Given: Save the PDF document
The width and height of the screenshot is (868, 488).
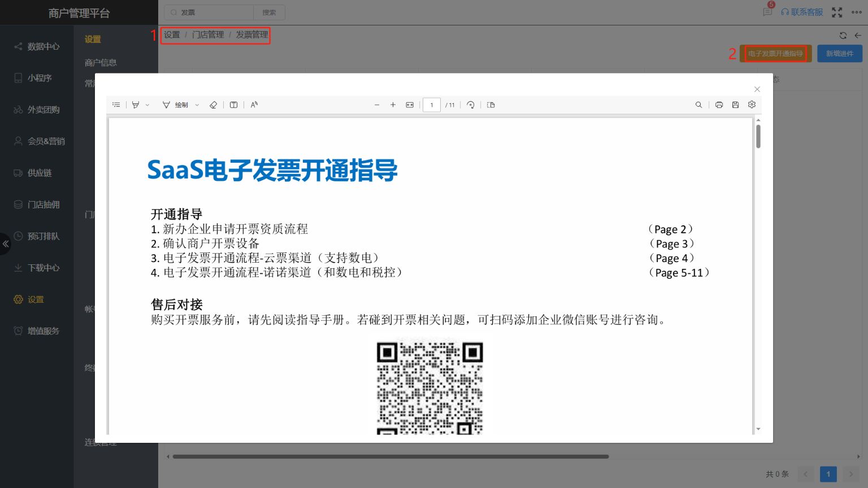Looking at the screenshot, I should [x=735, y=104].
